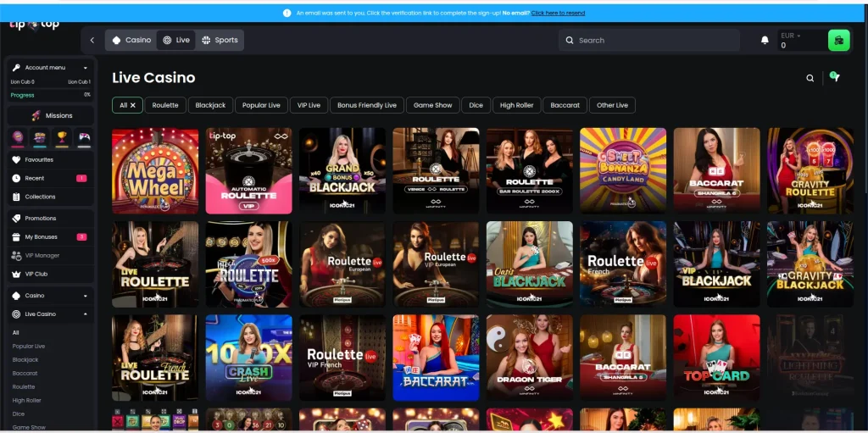This screenshot has width=868, height=433.
Task: Open Crash Live game thumbnail
Action: (248, 358)
